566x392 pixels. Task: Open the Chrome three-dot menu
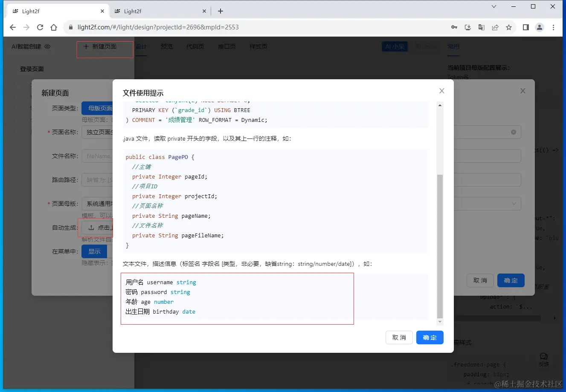pyautogui.click(x=553, y=27)
